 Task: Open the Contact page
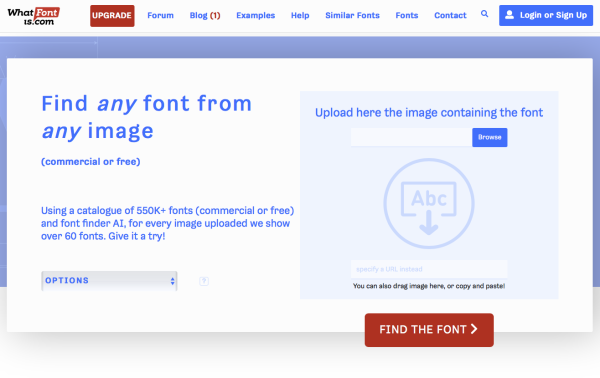click(x=450, y=16)
